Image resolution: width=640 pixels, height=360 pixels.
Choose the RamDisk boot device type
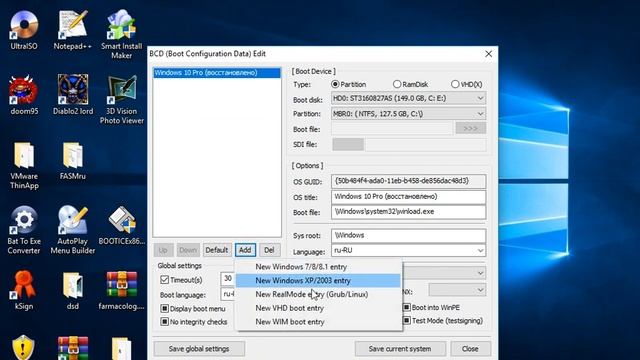click(x=410, y=84)
